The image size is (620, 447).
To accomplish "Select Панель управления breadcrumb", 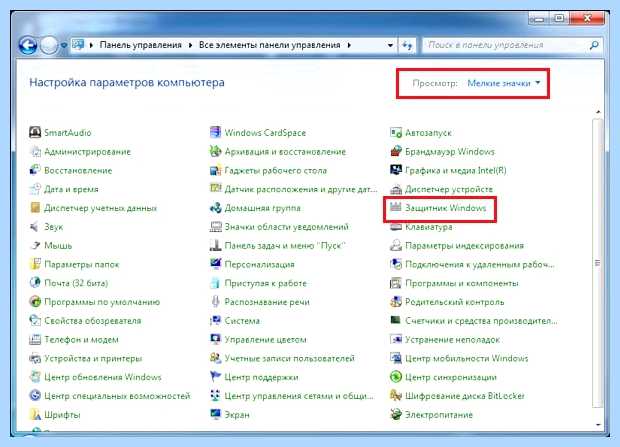I will 140,45.
